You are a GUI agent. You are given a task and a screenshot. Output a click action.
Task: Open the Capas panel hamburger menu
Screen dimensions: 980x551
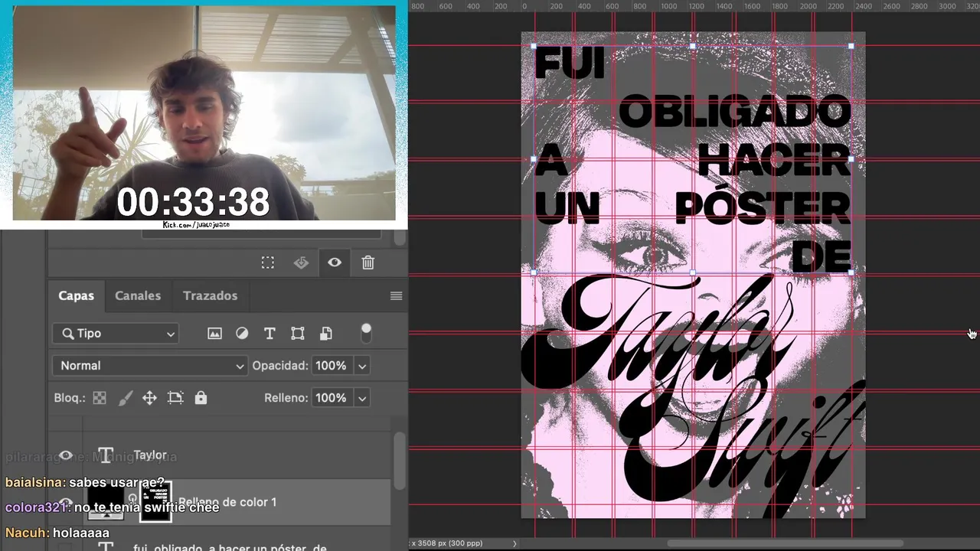(396, 295)
